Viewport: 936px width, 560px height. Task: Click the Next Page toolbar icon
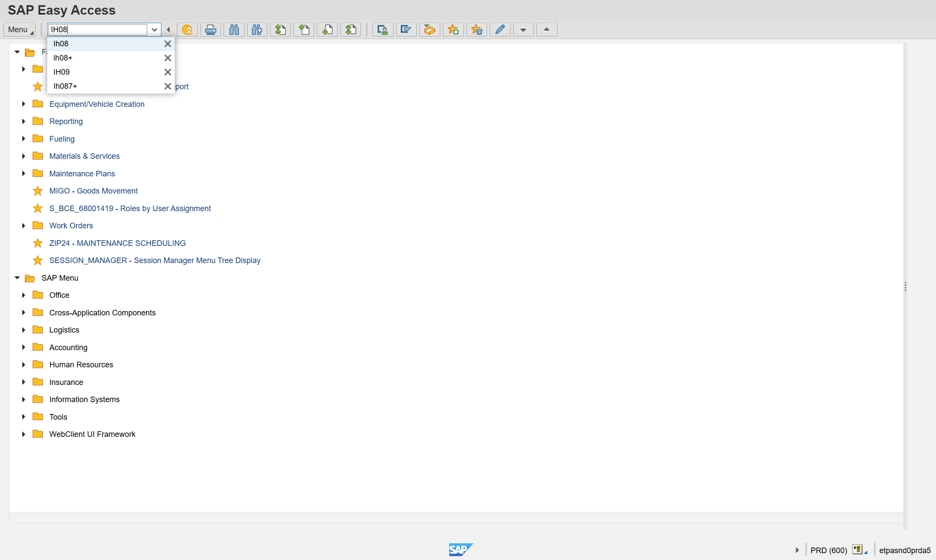(327, 30)
